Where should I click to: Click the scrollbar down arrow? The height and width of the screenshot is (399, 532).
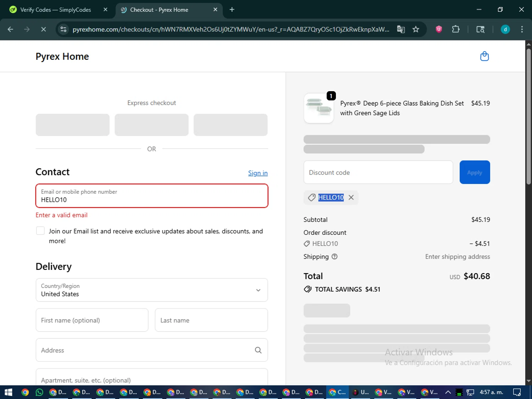point(528,381)
